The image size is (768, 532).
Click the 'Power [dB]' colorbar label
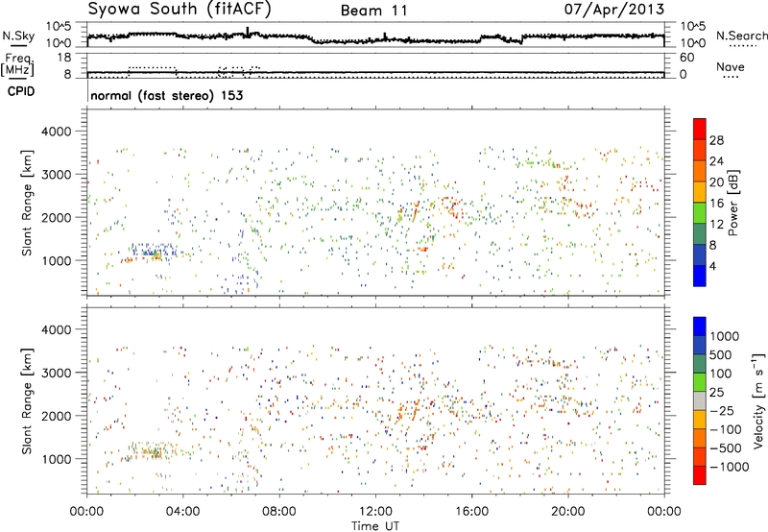point(733,203)
